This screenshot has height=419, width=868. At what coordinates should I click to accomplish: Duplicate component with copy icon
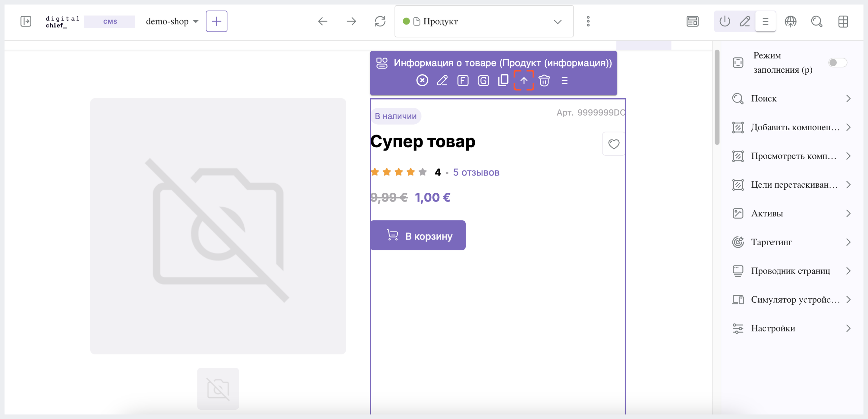(x=503, y=80)
